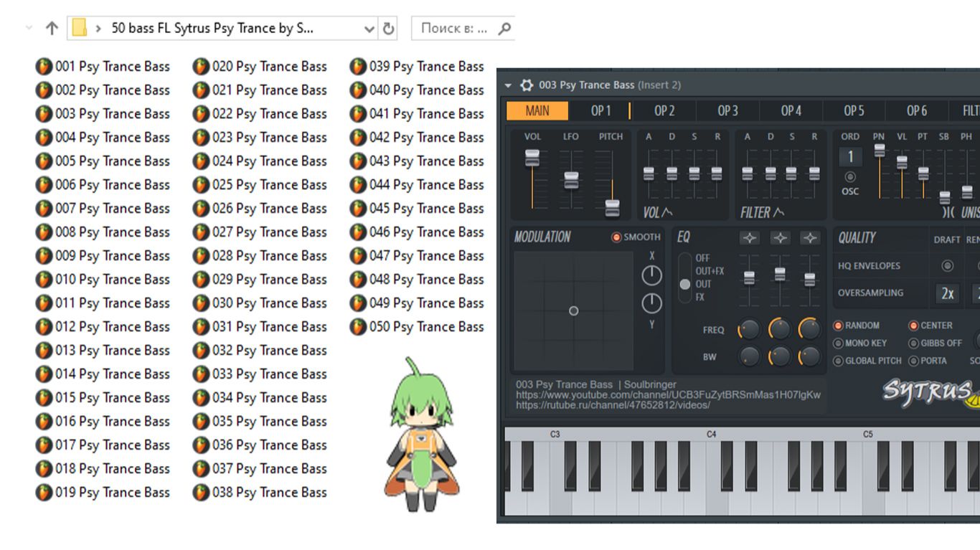Click the third EQ band type icon

click(x=811, y=238)
